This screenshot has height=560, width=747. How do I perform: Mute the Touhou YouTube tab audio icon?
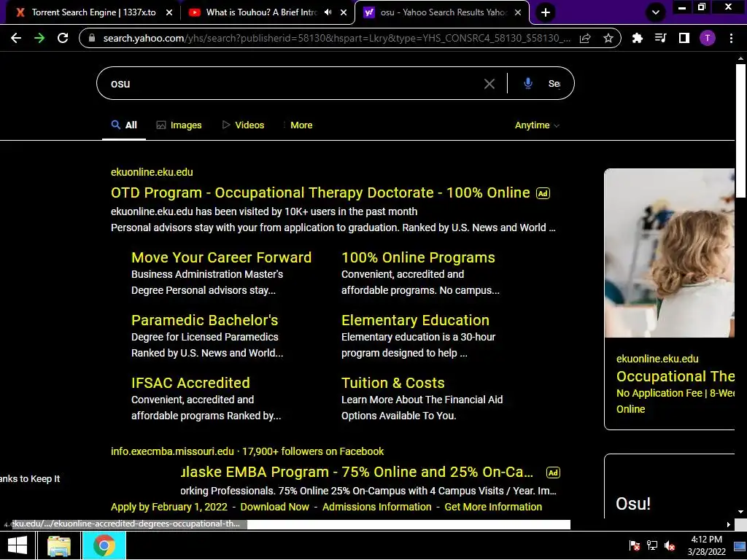pos(328,12)
